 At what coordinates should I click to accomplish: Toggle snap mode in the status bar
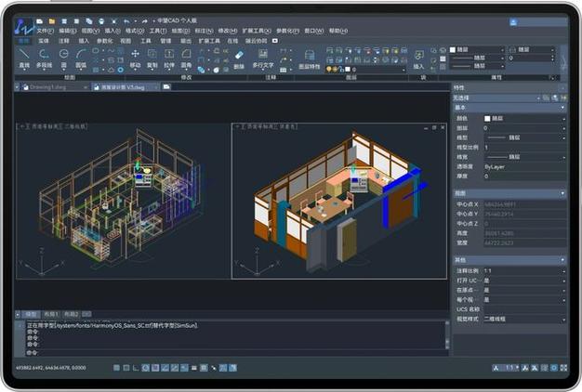click(x=116, y=368)
